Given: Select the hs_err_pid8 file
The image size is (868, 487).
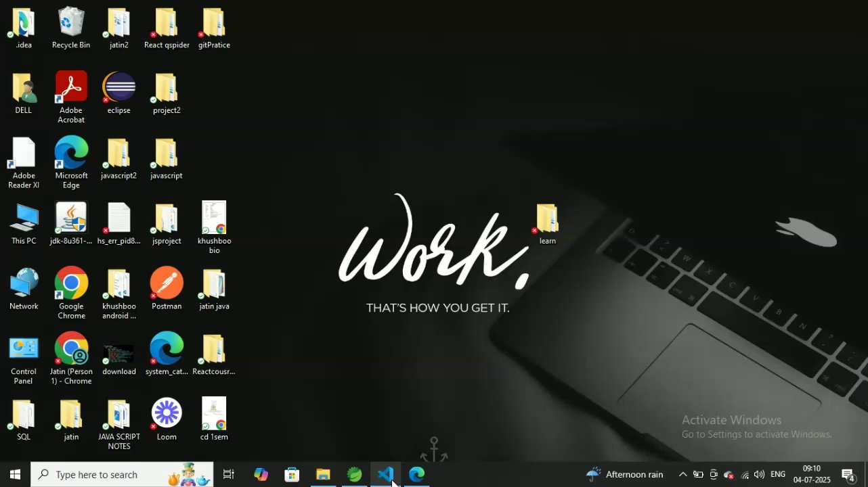Looking at the screenshot, I should coord(119,224).
